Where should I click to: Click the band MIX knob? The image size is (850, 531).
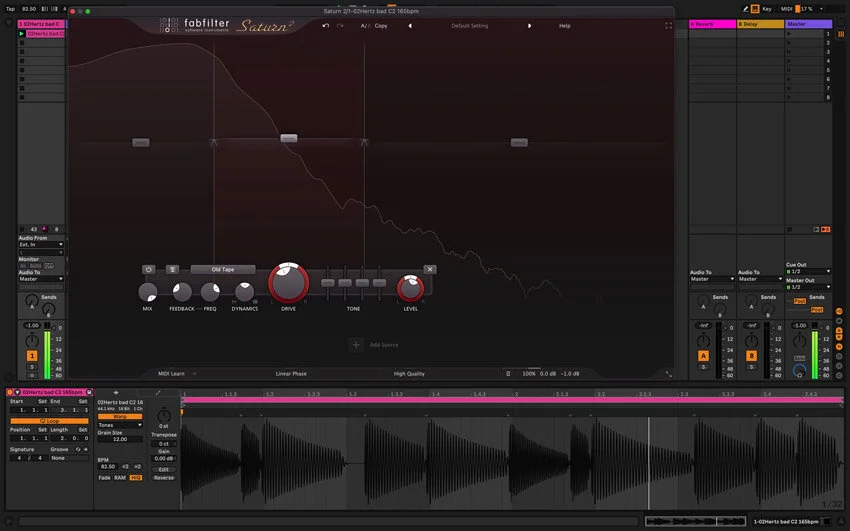click(147, 292)
